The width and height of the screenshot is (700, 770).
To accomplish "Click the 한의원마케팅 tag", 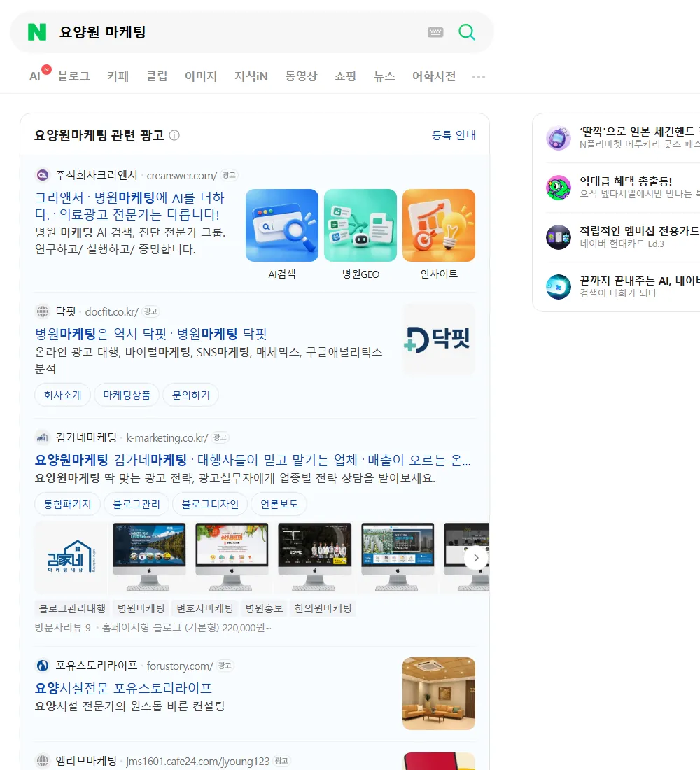I will tap(323, 608).
